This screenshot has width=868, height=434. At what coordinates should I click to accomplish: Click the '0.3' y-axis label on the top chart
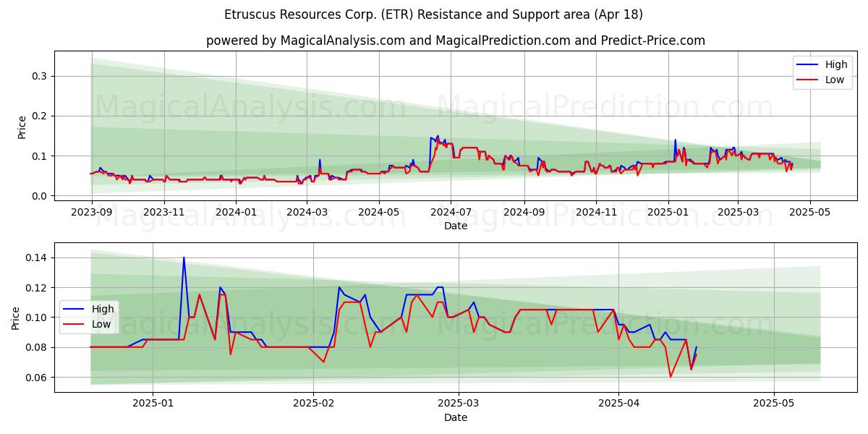coord(41,76)
